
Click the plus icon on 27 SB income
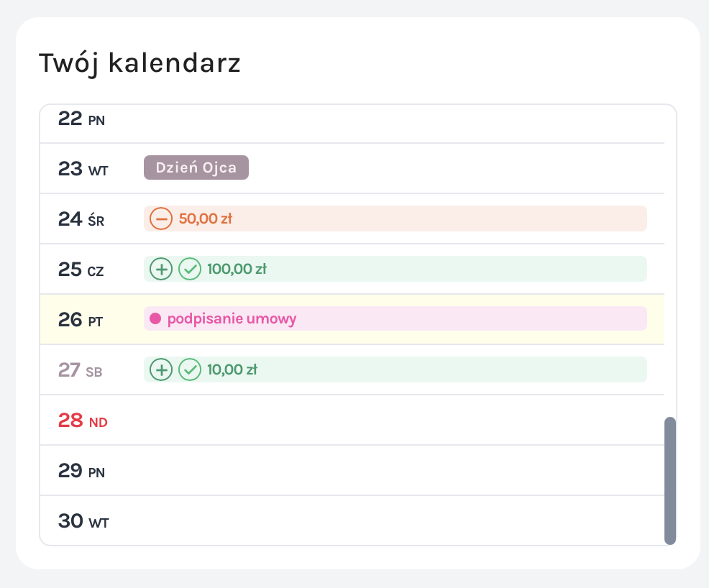(x=161, y=369)
